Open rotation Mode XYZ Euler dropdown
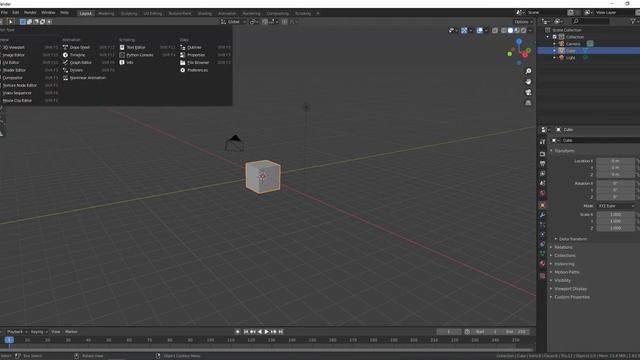Viewport: 640px width, 360px height. [x=616, y=206]
